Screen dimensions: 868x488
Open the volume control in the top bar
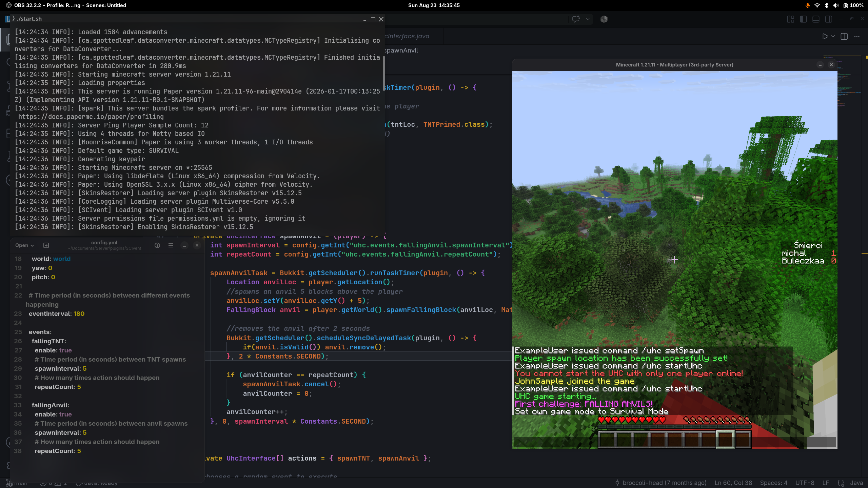pos(836,5)
